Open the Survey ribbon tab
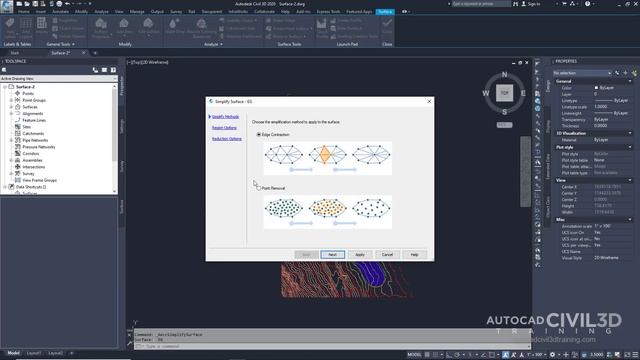Viewport: 640px width, 360px height. click(176, 11)
